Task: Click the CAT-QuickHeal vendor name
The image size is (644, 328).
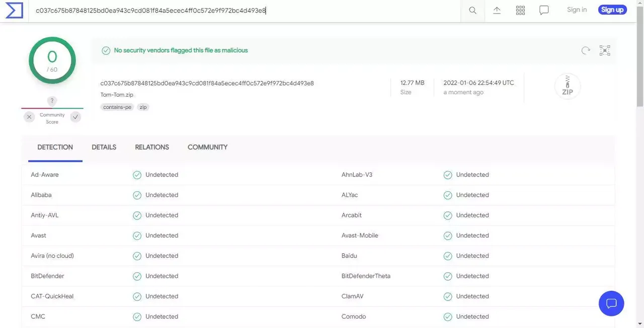Action: point(52,296)
